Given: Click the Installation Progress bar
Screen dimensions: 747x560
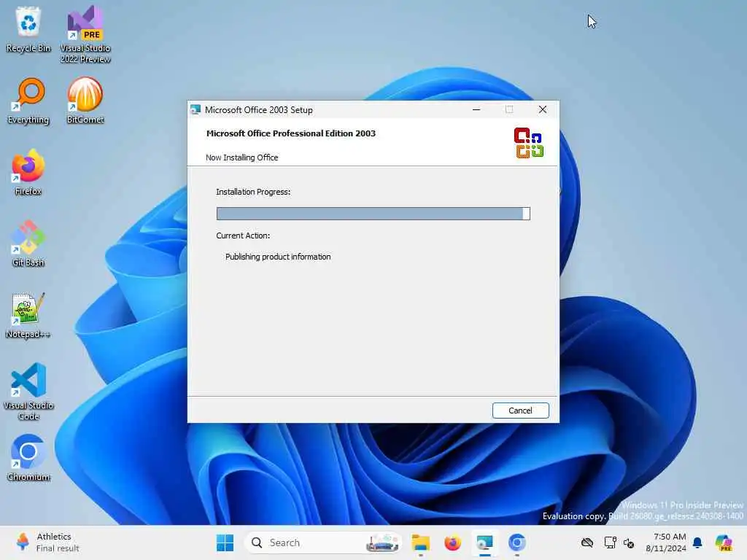Looking at the screenshot, I should click(373, 214).
